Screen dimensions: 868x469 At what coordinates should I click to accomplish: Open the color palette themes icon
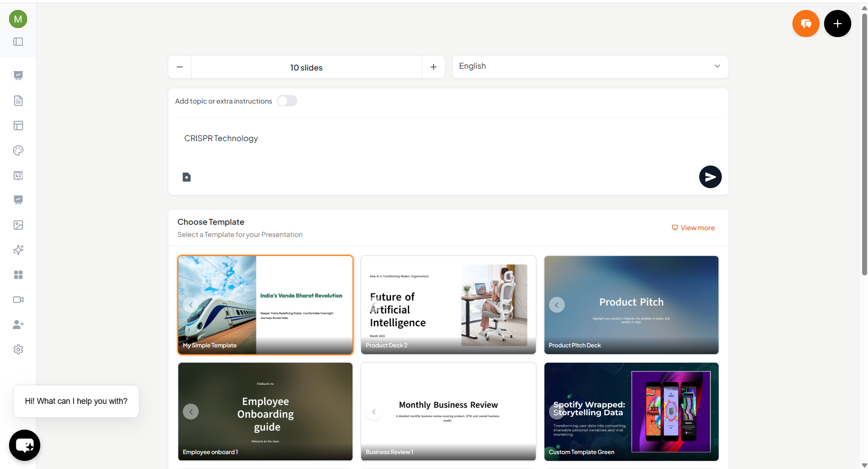(x=18, y=151)
